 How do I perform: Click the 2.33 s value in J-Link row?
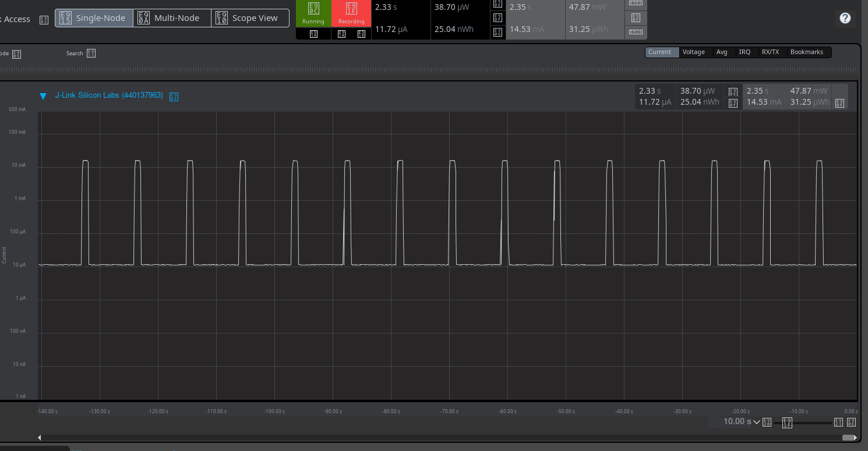650,91
